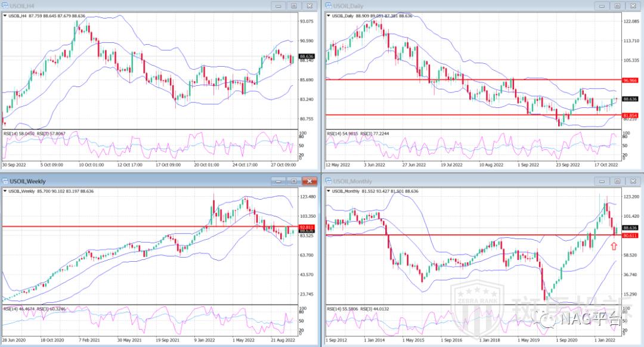Click the chart icon in USOIL,Monthly title bar
The width and height of the screenshot is (644, 347).
click(x=328, y=181)
